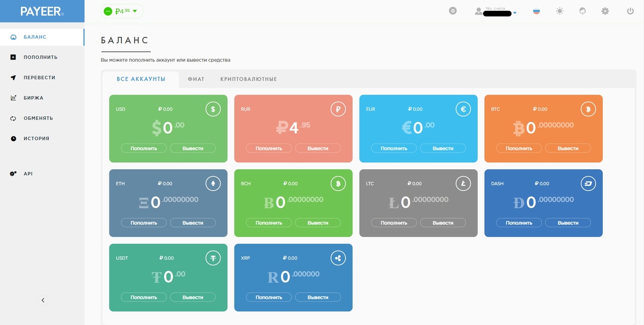Select the Все аккаунты tab
The image size is (644, 325).
coord(141,79)
